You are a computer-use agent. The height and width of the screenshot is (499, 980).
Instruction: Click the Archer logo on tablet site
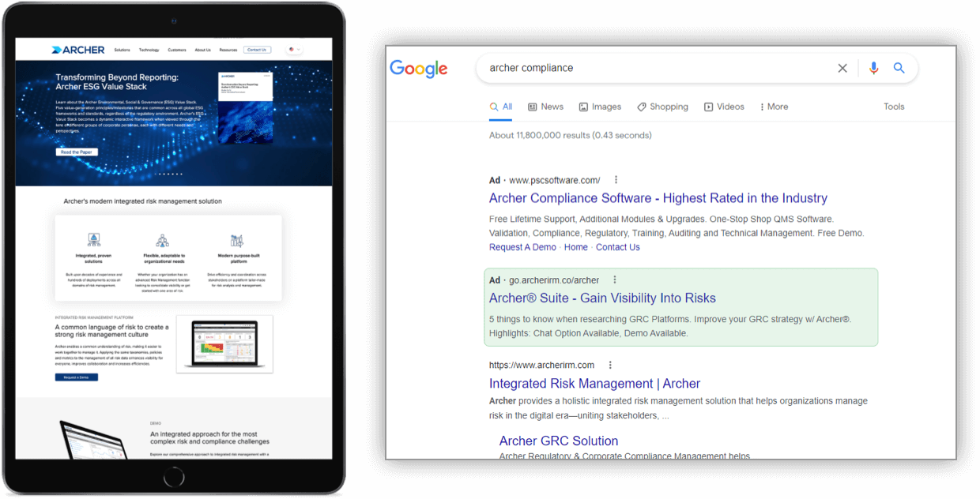click(77, 50)
